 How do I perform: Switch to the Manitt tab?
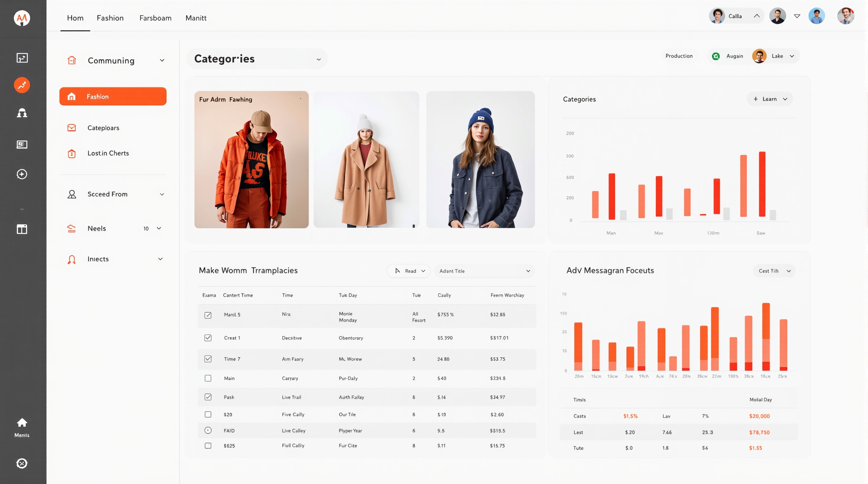point(196,18)
